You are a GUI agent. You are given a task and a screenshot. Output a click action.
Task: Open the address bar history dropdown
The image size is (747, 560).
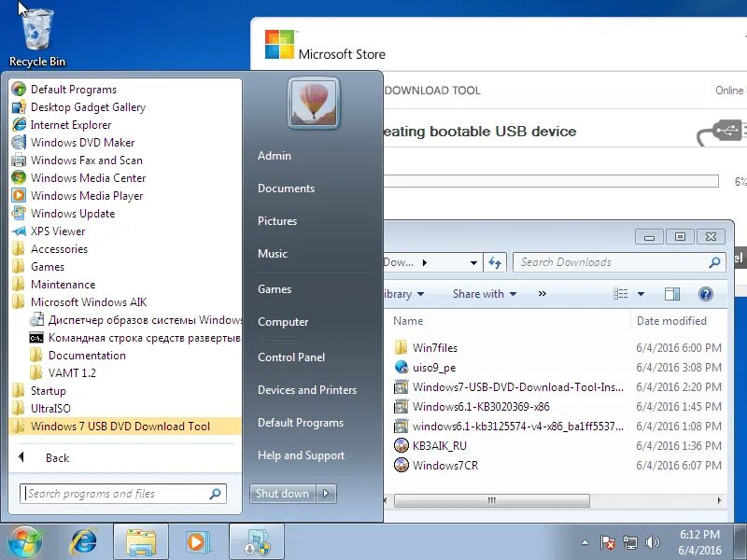pyautogui.click(x=473, y=262)
